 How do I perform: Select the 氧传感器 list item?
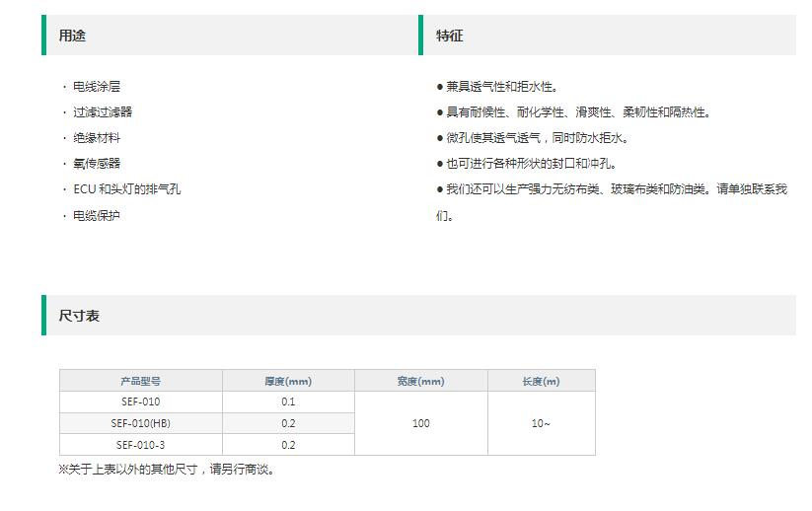[97, 164]
